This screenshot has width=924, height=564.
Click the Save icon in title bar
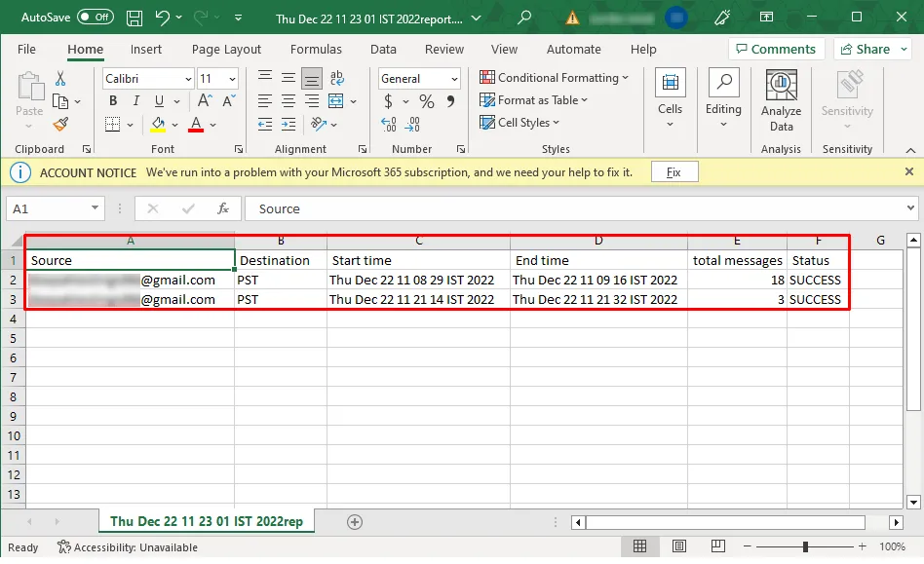coord(135,18)
